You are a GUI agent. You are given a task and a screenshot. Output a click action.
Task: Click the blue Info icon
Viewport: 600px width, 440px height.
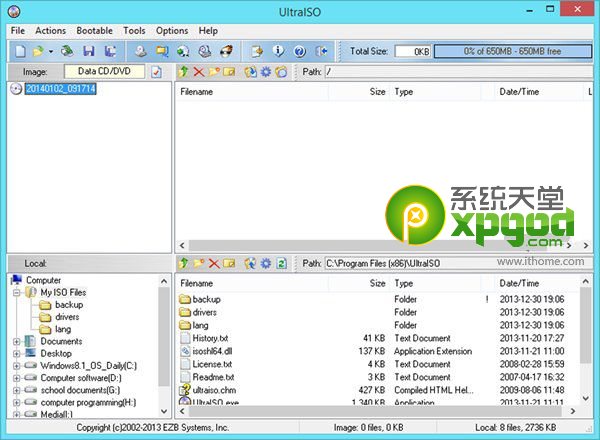coord(278,51)
